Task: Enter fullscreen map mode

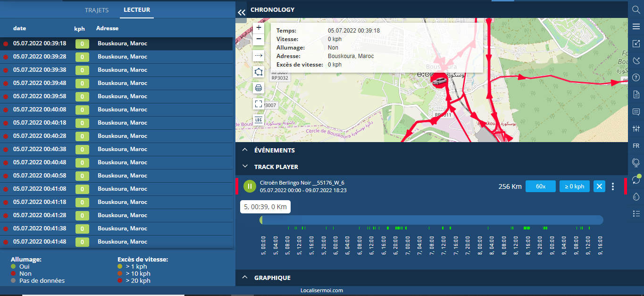Action: [x=259, y=103]
